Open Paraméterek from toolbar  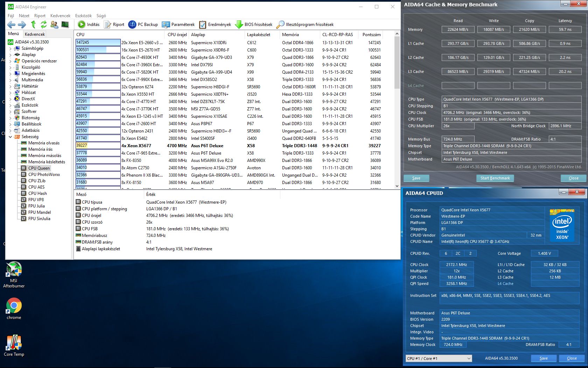click(x=178, y=25)
